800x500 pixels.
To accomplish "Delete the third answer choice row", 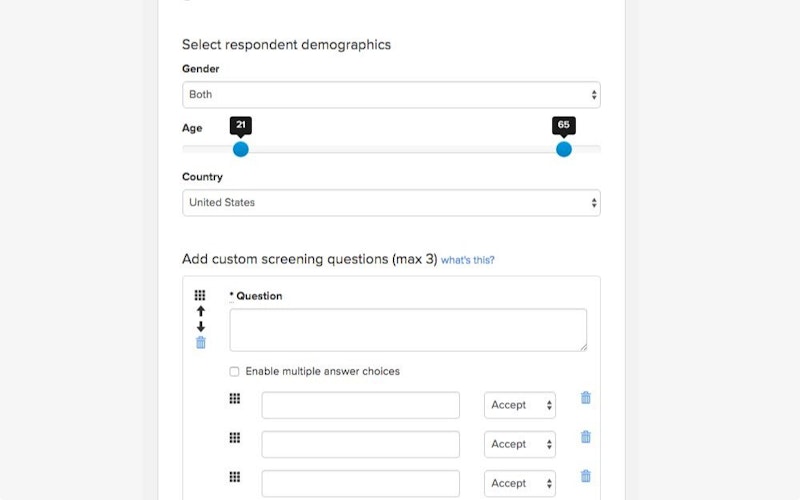I will coord(586,476).
